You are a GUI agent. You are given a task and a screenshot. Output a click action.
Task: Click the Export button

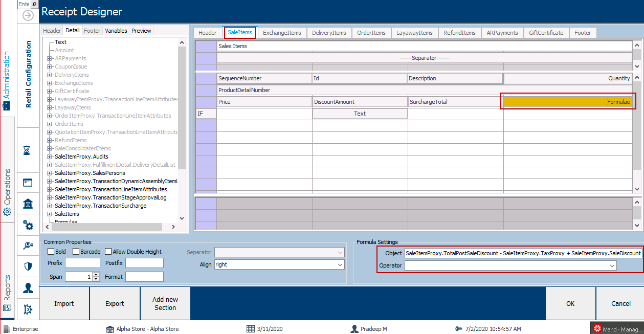115,303
